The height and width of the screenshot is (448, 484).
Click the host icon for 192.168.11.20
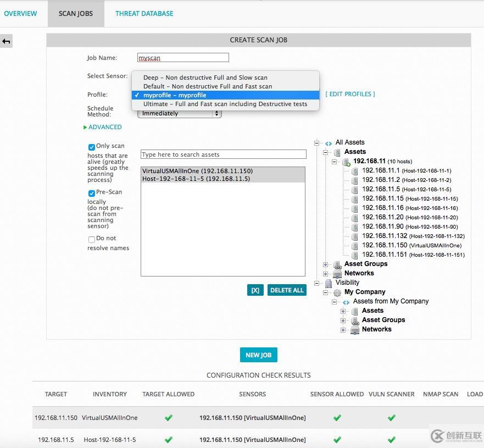(x=355, y=218)
